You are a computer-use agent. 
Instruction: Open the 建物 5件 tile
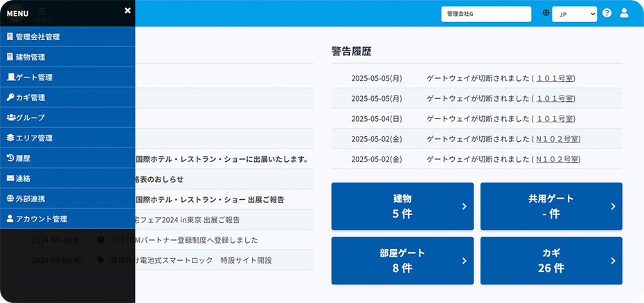[402, 206]
